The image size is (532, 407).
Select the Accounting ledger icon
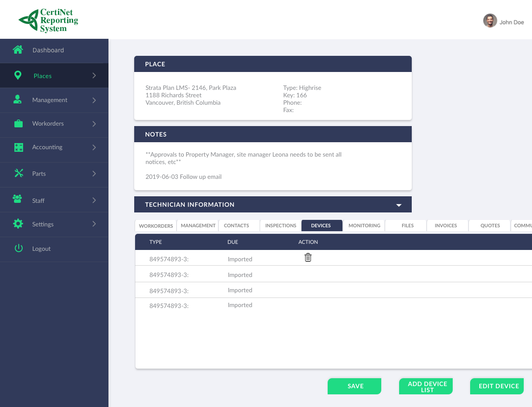(x=18, y=147)
